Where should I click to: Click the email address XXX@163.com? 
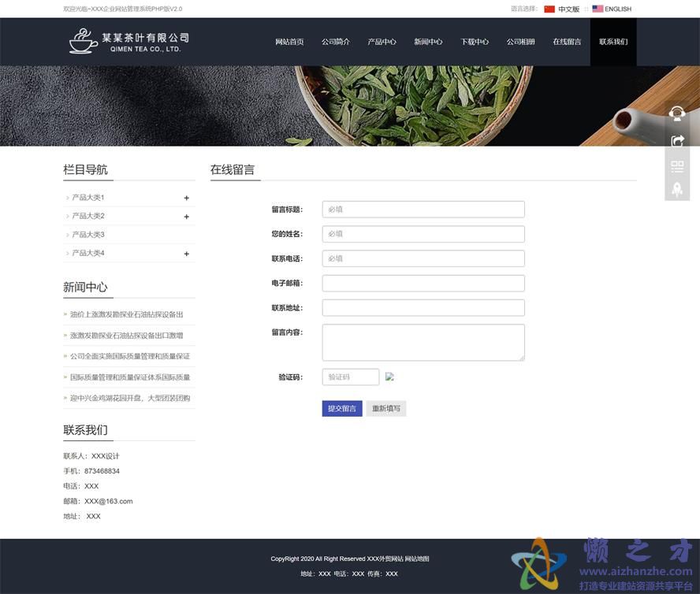tap(110, 501)
